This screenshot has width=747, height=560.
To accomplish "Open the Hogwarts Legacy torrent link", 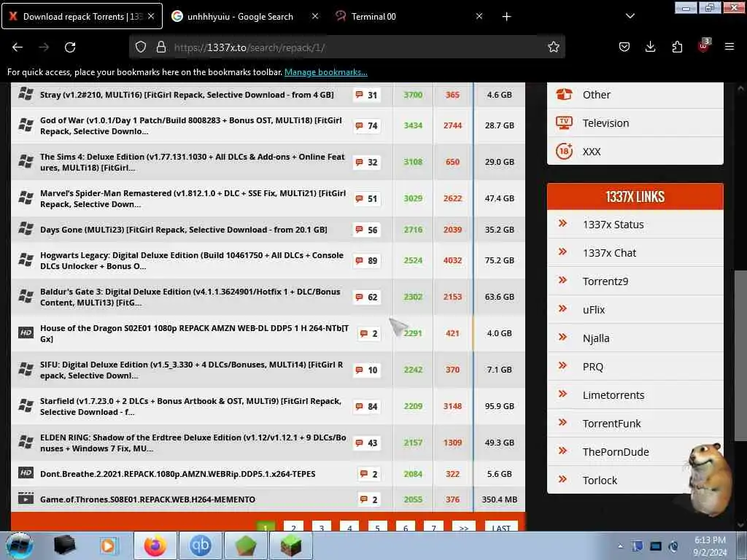I will pyautogui.click(x=192, y=260).
